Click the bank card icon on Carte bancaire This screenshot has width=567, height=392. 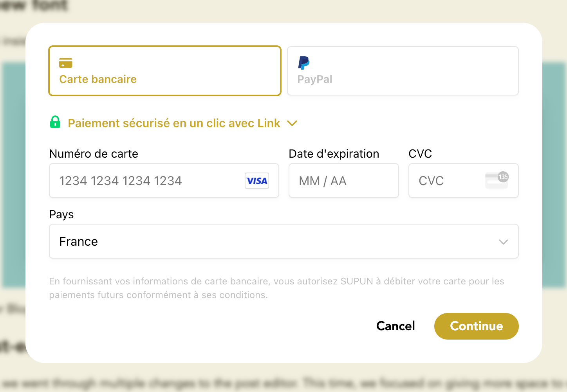(65, 62)
